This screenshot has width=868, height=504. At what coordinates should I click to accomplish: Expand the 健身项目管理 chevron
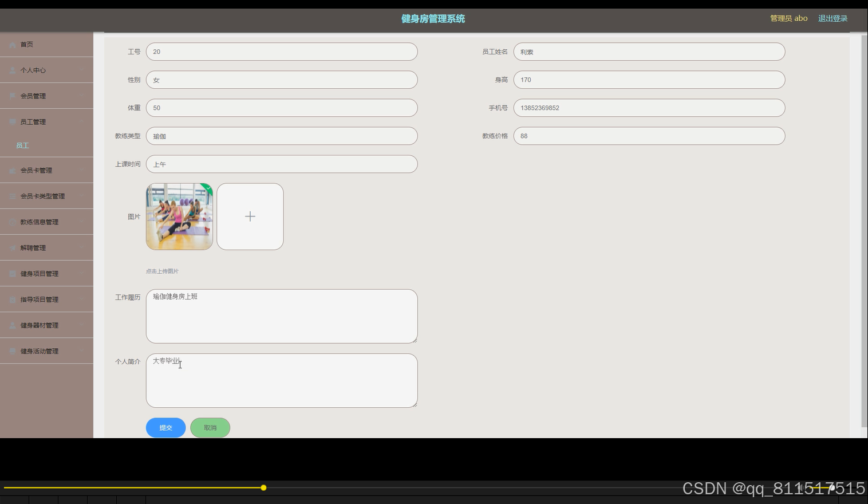(82, 274)
